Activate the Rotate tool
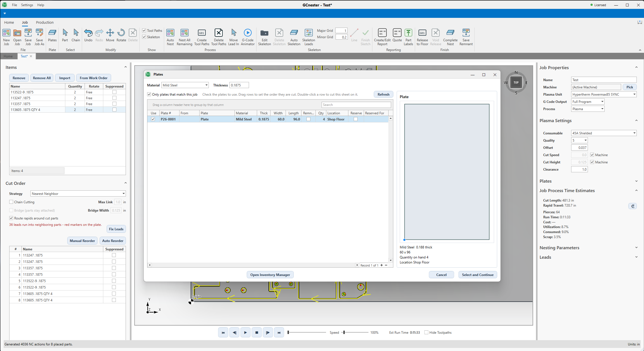644x351 pixels. (x=121, y=35)
